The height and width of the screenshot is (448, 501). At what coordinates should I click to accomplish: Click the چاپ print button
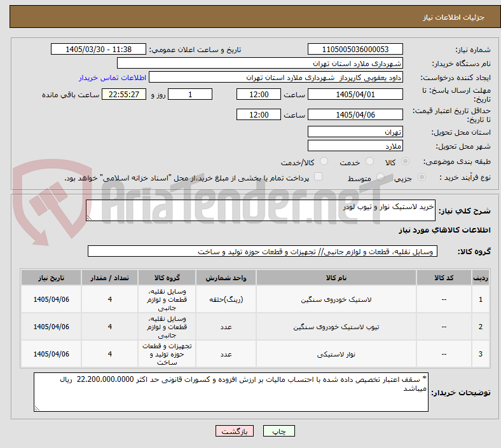(x=279, y=431)
